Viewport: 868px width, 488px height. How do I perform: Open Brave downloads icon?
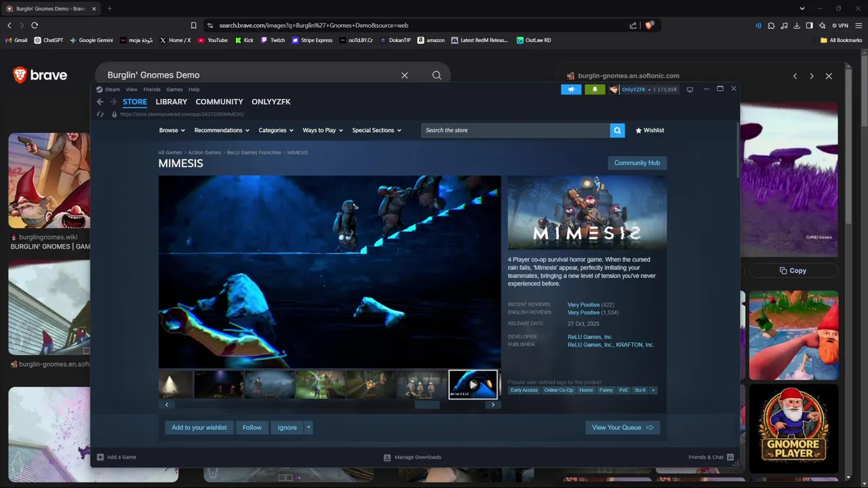[x=797, y=25]
